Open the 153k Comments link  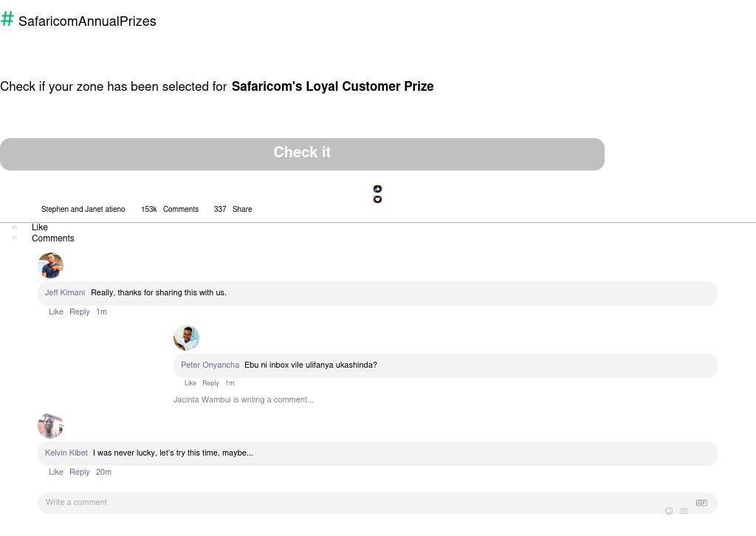click(x=170, y=209)
